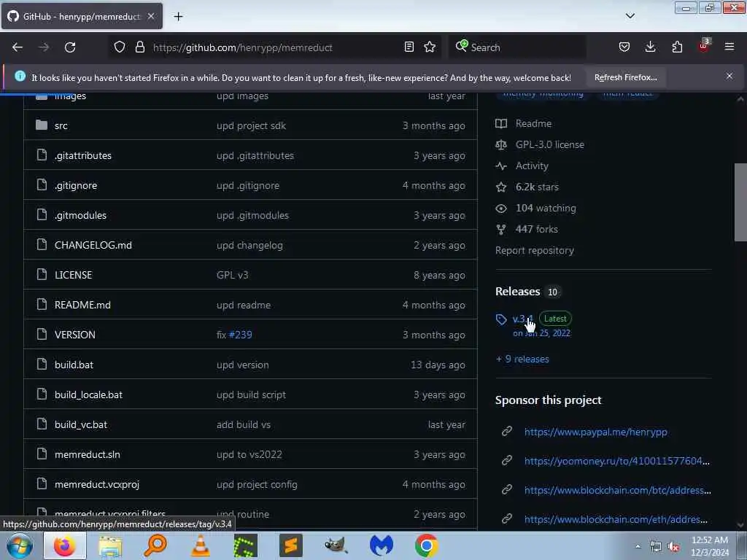Open the Windows Start button
Screen dimensions: 747x560
(19, 545)
